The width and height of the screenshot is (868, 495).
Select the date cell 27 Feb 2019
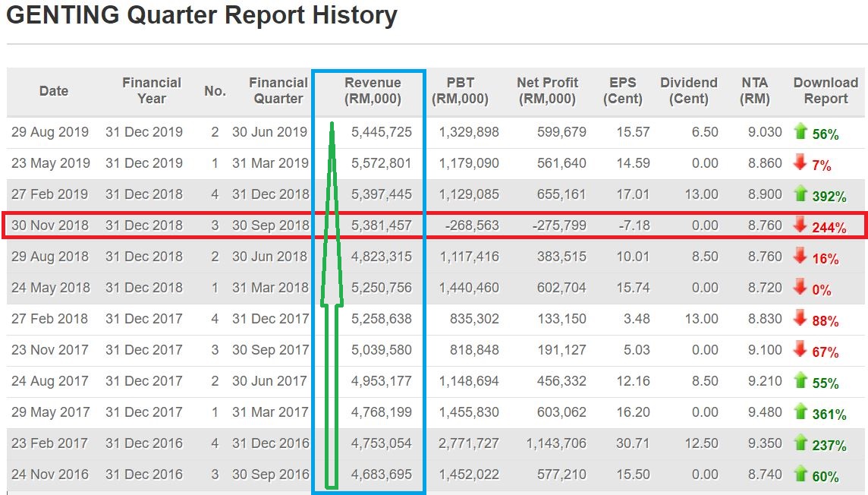49,194
